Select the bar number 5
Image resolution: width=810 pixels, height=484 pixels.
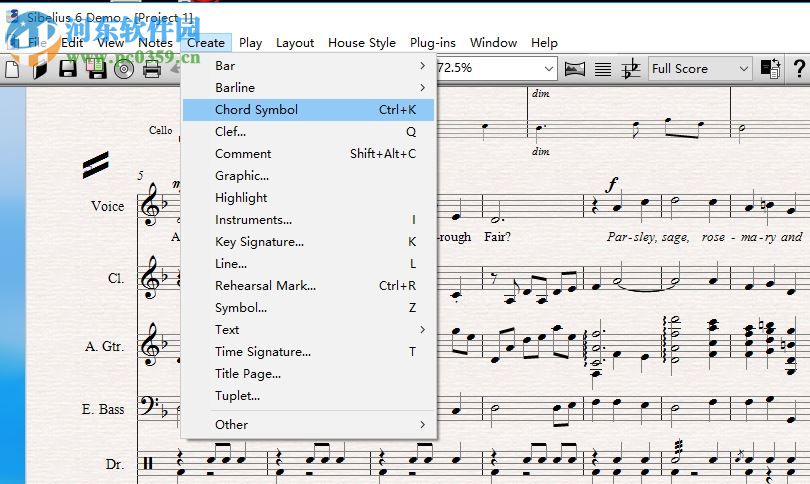(140, 176)
